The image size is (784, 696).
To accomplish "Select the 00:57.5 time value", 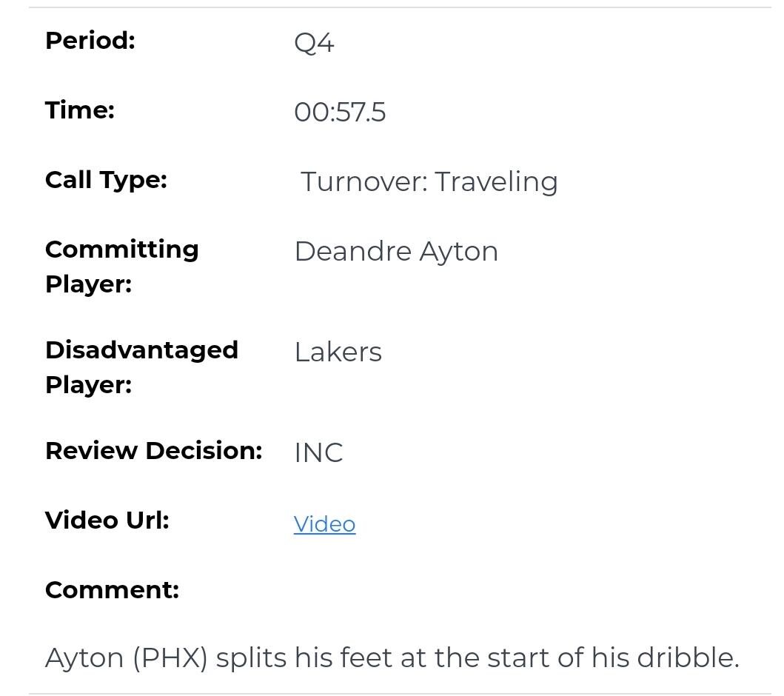I will [340, 113].
